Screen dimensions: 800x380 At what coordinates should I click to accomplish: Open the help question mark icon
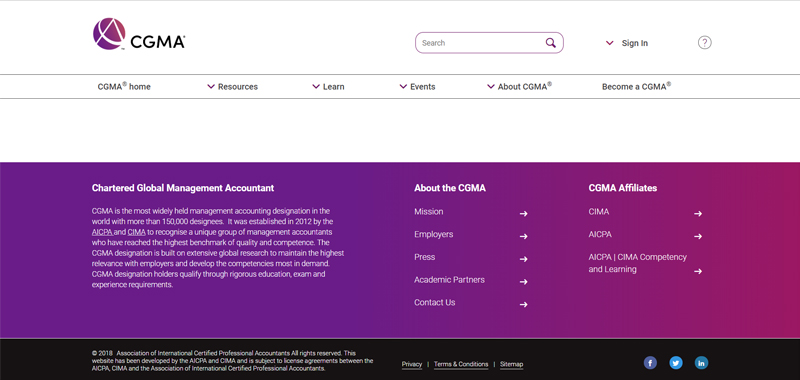[x=705, y=43]
